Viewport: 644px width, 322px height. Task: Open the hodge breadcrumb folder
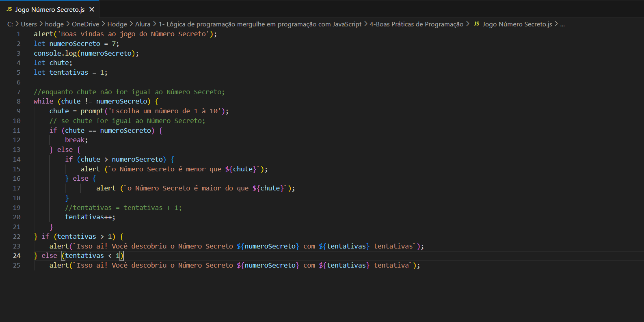point(54,24)
